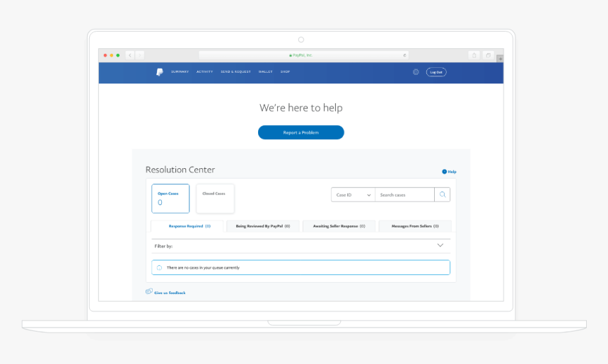Open the settings gear icon
The height and width of the screenshot is (364, 608).
[x=416, y=72]
